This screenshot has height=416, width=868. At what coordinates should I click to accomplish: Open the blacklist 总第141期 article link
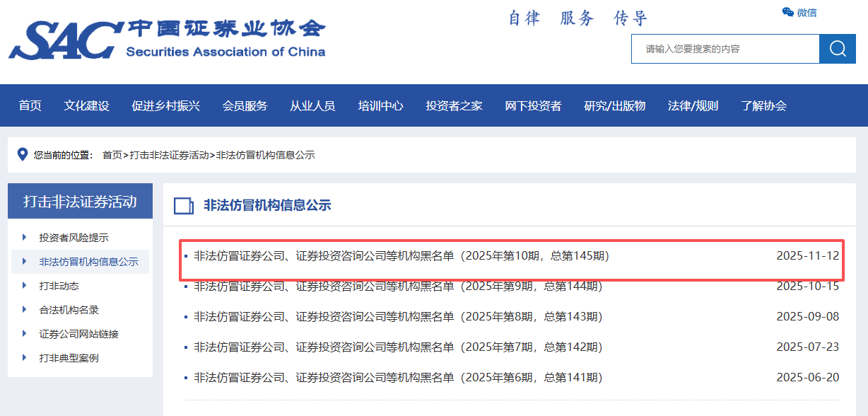click(398, 377)
